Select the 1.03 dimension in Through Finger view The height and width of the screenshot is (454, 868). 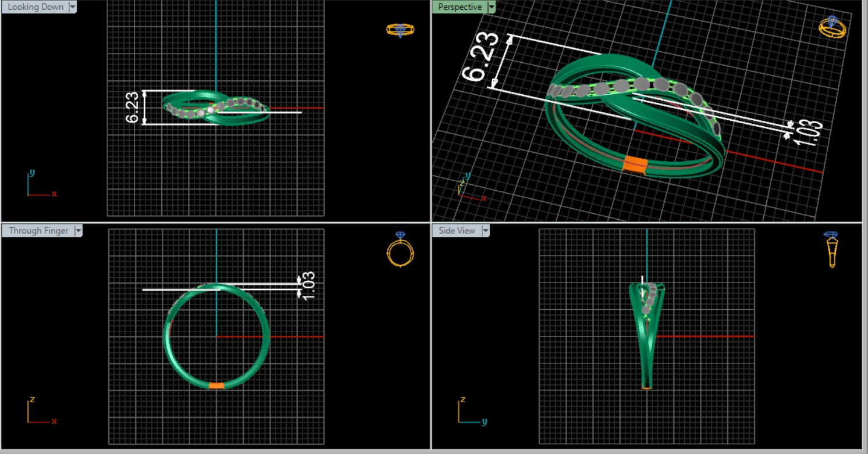(x=308, y=285)
